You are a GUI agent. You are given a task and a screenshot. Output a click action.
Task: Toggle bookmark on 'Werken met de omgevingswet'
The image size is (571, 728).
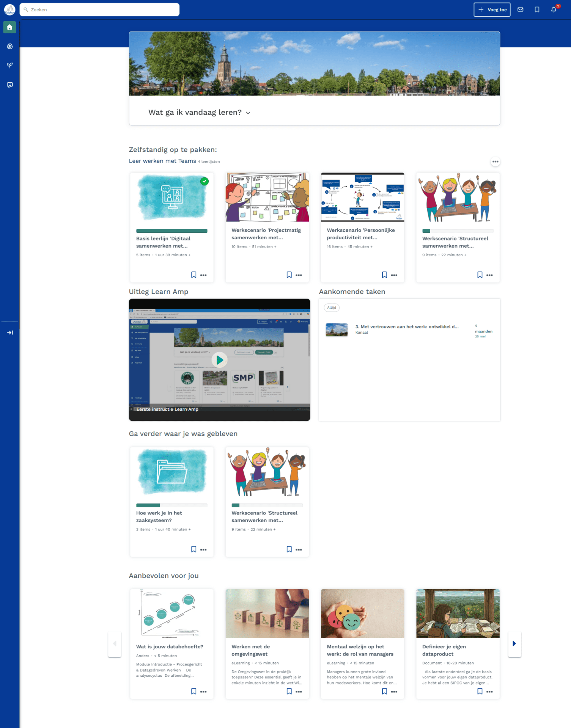289,691
